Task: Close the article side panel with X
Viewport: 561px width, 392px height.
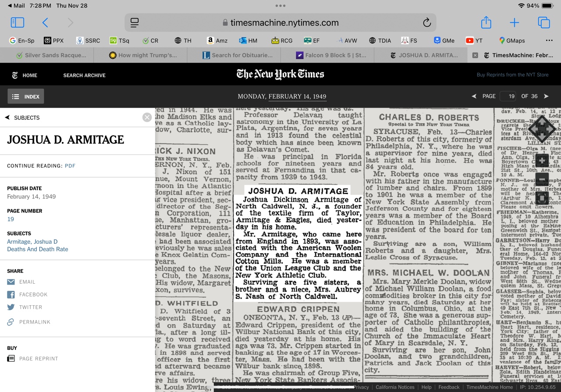Action: 147,118
